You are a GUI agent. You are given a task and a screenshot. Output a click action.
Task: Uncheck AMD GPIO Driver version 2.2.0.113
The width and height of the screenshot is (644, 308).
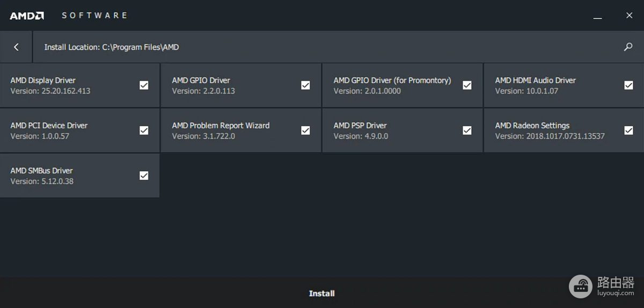coord(305,85)
